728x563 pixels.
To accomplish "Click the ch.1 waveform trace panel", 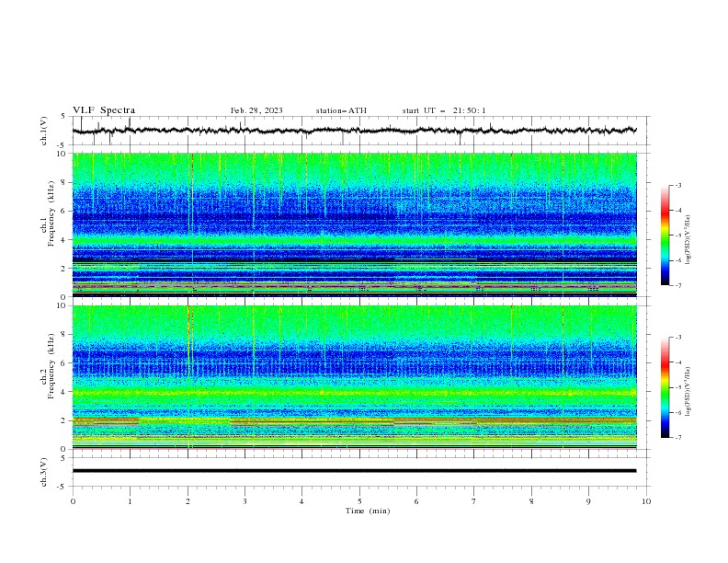I will click(x=360, y=131).
